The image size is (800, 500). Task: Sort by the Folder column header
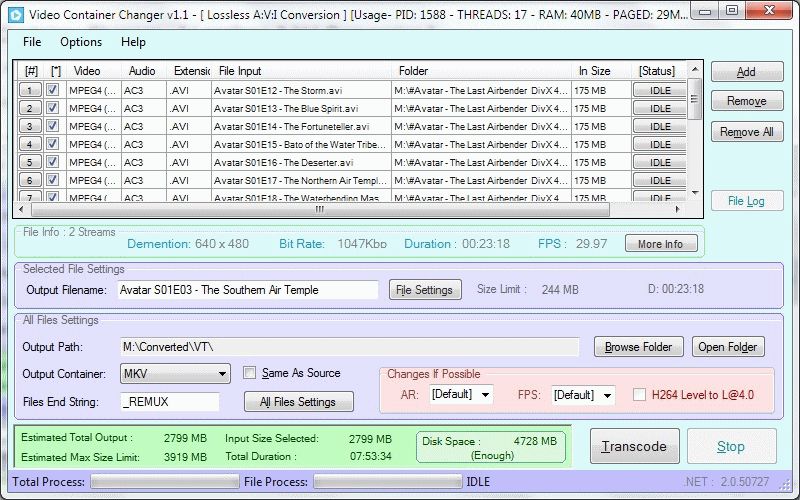point(482,71)
